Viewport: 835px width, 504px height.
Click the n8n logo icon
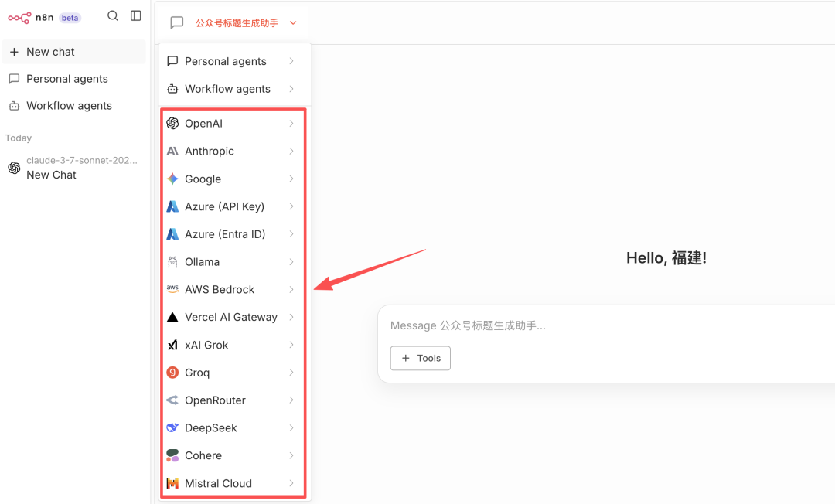coord(20,17)
